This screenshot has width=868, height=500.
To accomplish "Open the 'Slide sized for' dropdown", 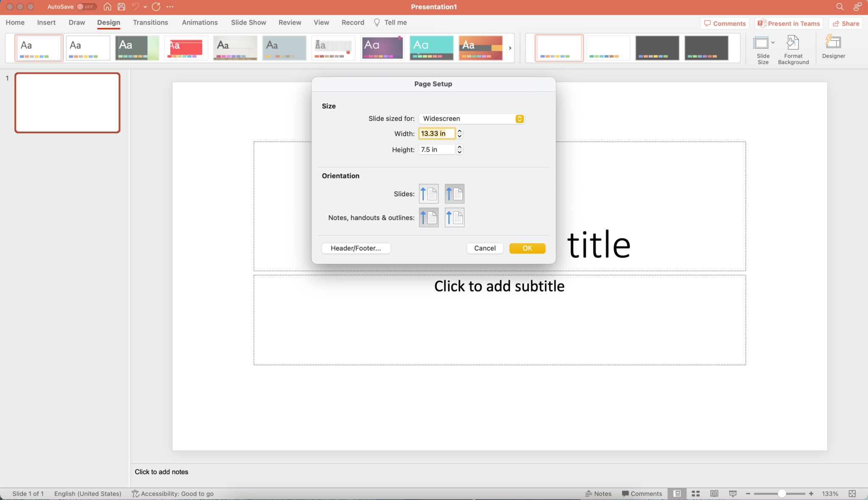I will point(471,119).
